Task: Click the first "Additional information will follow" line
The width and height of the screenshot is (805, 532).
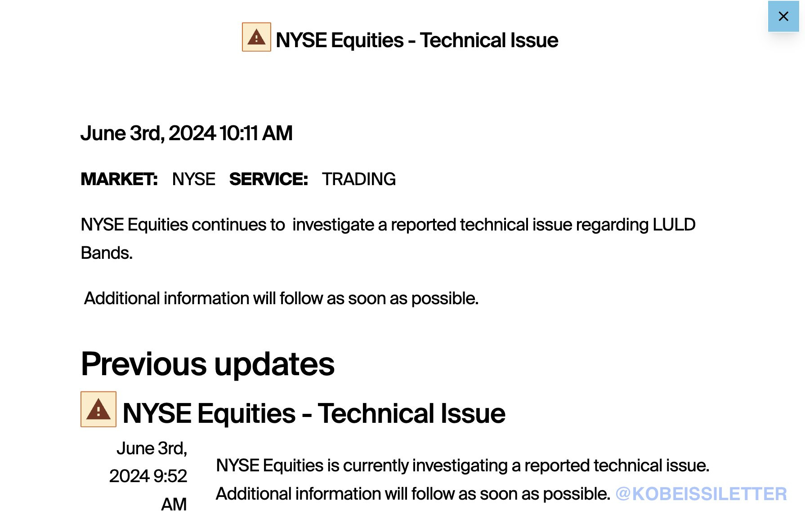Action: click(x=281, y=298)
